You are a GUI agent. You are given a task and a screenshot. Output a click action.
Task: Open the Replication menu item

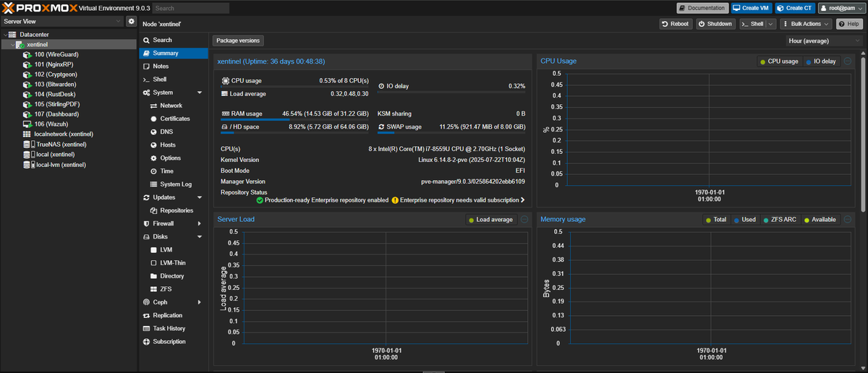[x=167, y=315]
